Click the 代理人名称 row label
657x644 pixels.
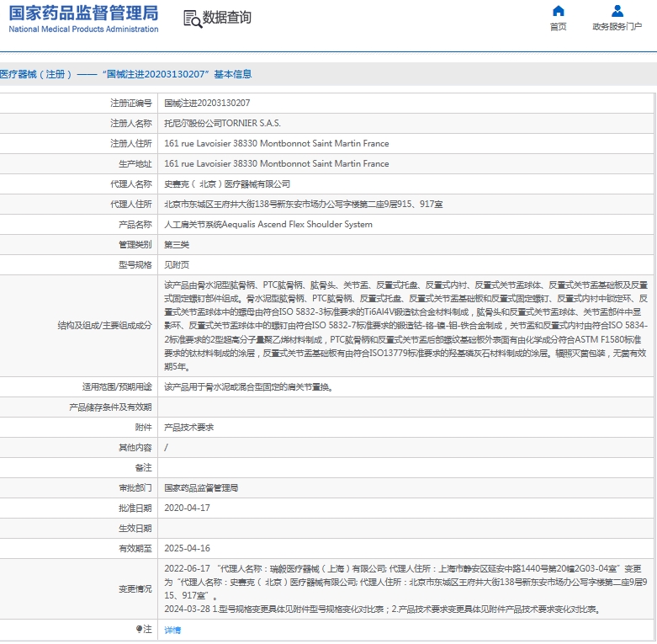click(x=130, y=184)
